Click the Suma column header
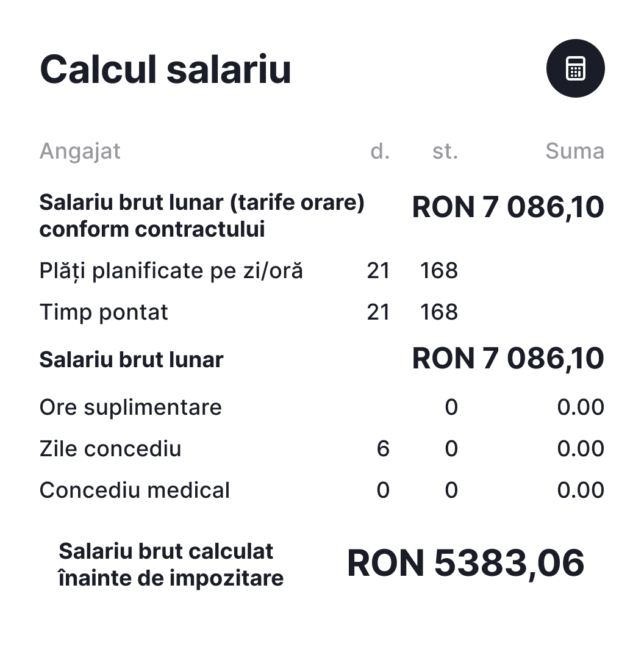The image size is (644, 649). click(x=574, y=151)
